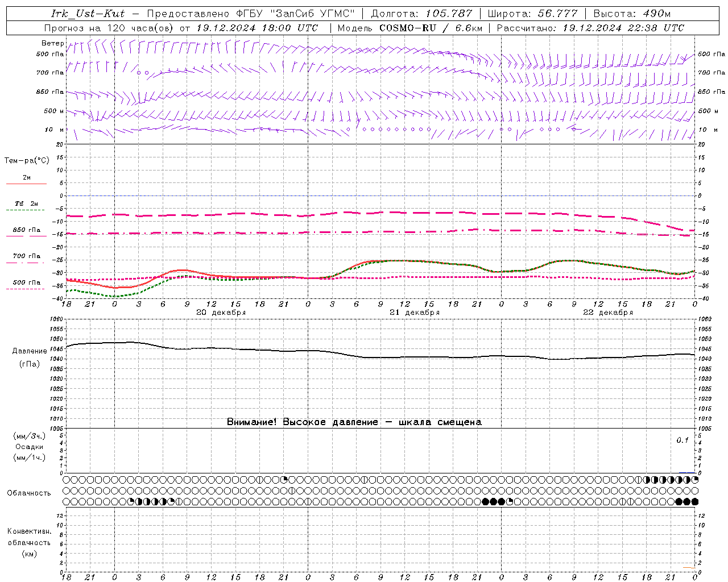Viewport: 728px width, 582px height.
Task: Click the Высота: 490м field
Action: coord(632,14)
